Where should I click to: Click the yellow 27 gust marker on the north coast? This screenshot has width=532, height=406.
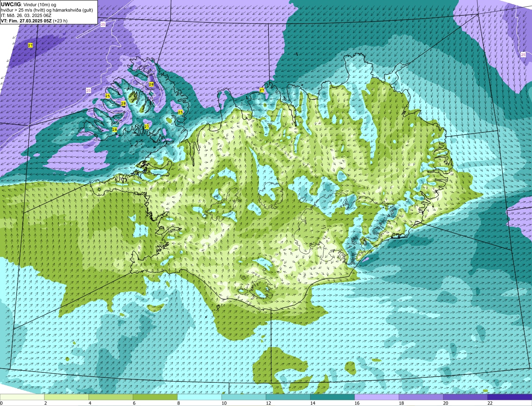point(262,90)
